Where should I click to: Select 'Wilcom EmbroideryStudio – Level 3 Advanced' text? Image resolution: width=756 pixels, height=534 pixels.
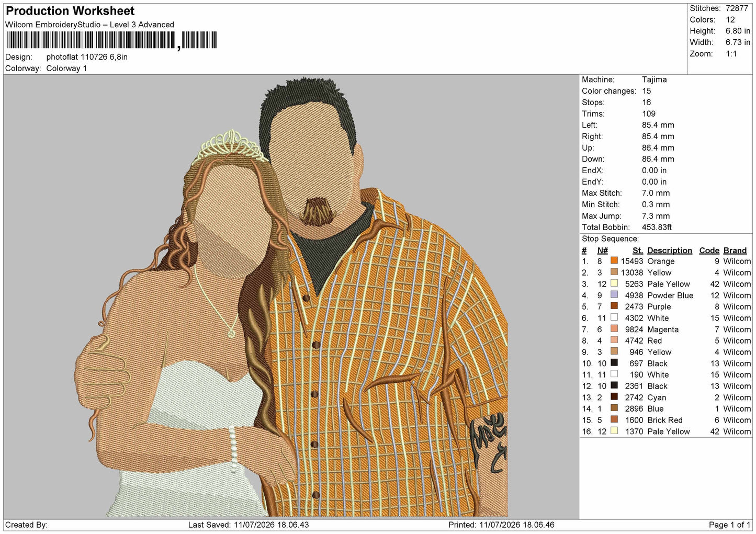click(x=89, y=25)
